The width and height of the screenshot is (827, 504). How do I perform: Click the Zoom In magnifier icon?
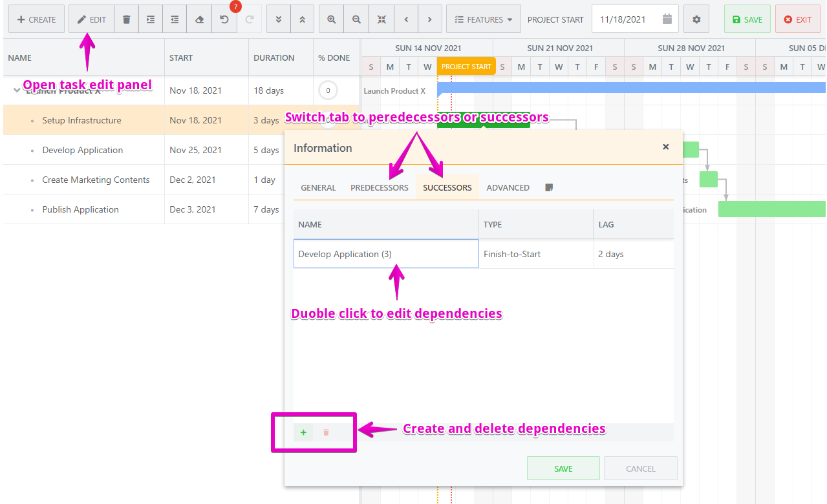(x=330, y=19)
